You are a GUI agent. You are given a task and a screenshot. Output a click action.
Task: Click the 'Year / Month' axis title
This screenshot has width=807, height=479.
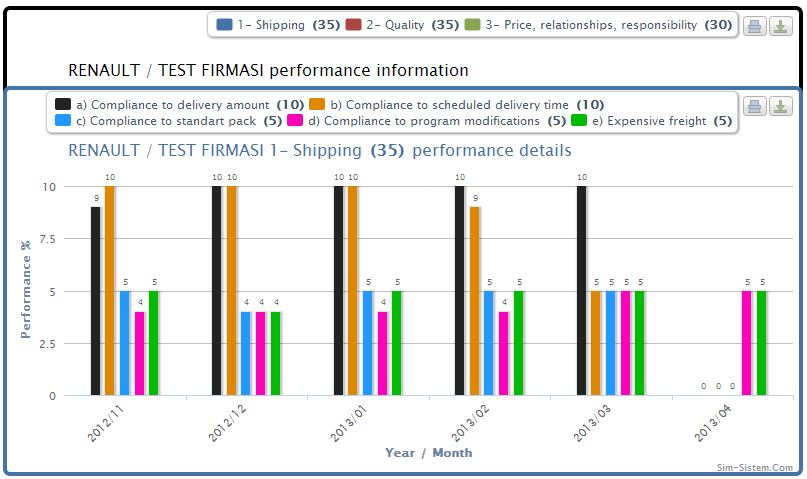429,453
